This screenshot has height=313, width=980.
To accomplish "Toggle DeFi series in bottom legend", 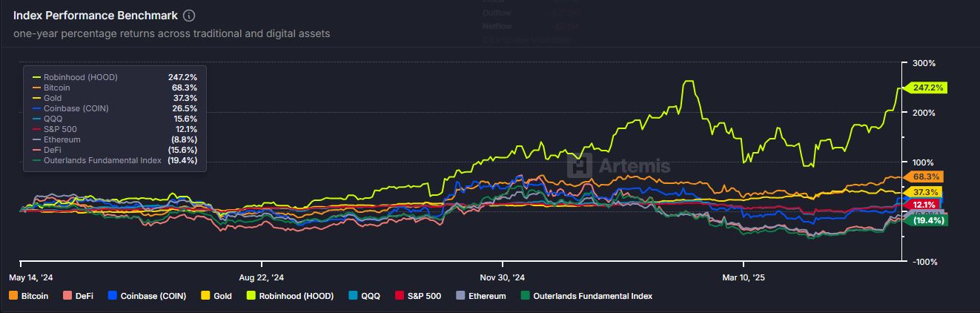I will point(78,296).
